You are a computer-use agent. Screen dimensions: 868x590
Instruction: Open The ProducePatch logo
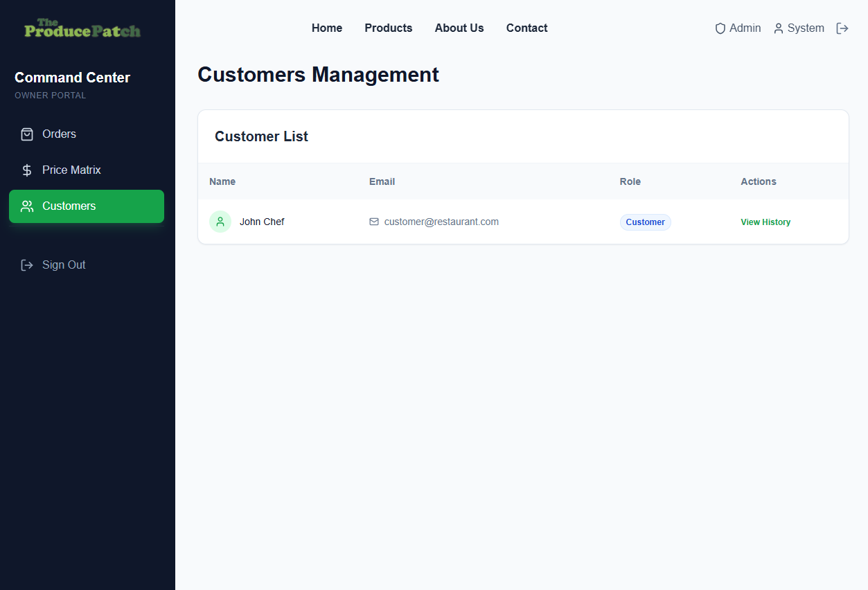(x=83, y=29)
